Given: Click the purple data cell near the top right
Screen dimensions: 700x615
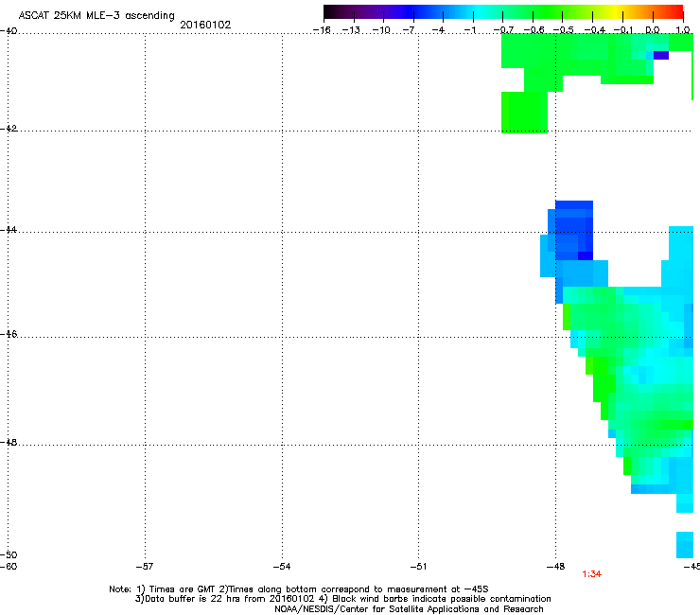Looking at the screenshot, I should 661,55.
